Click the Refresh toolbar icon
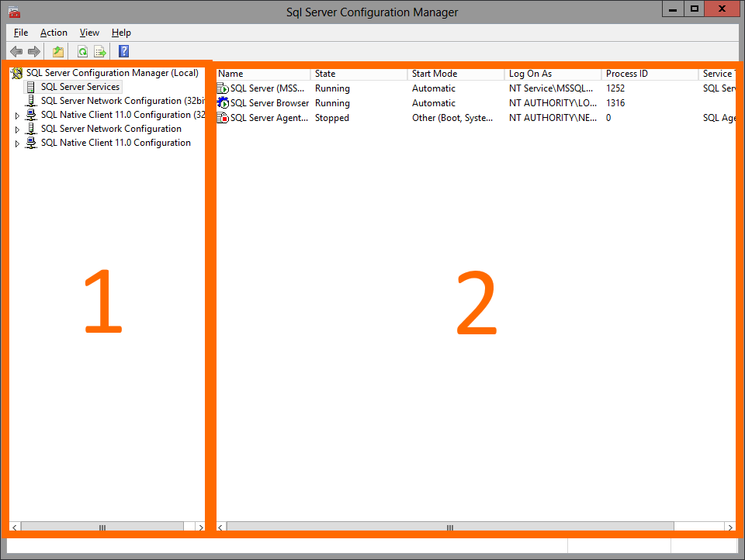This screenshot has height=560, width=745. [82, 51]
